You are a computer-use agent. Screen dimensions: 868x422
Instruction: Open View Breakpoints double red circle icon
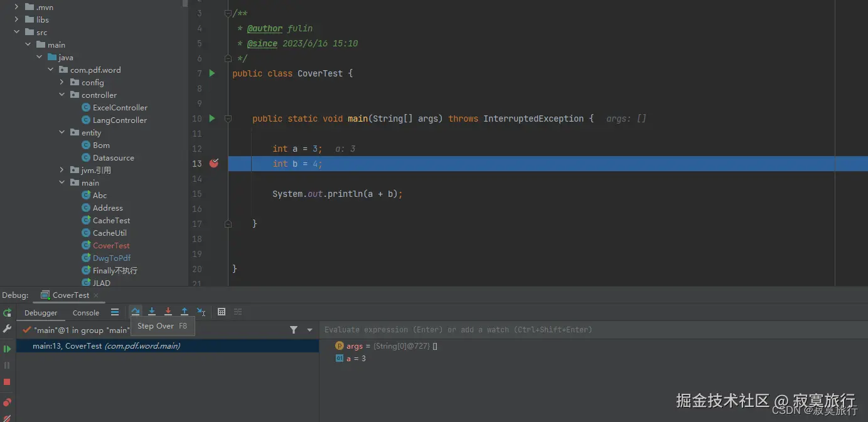coord(7,403)
